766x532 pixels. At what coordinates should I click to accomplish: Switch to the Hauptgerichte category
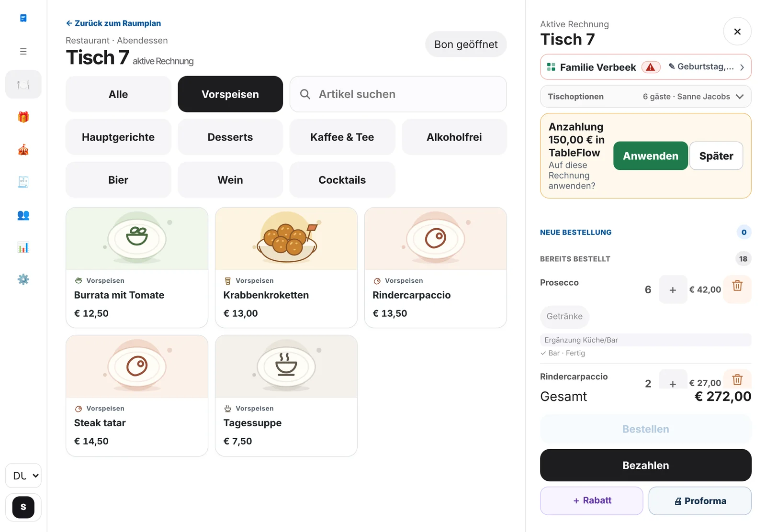(x=118, y=137)
